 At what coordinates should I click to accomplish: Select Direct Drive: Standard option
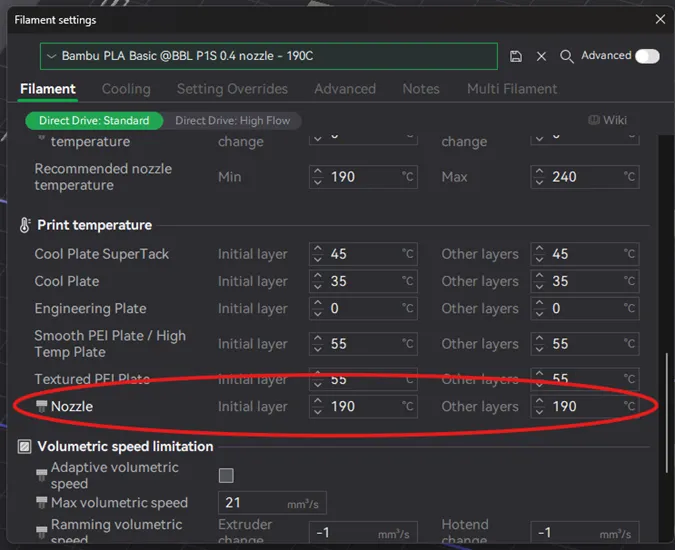tap(94, 121)
